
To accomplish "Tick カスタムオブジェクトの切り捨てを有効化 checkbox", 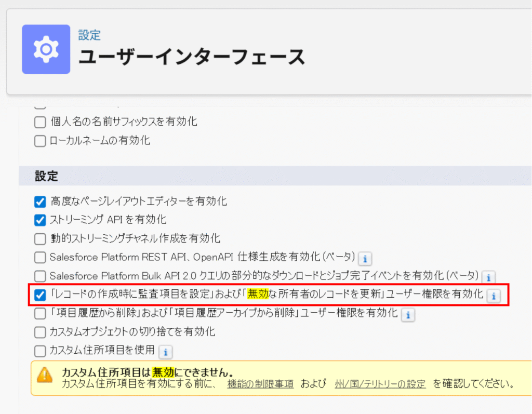I will click(40, 332).
